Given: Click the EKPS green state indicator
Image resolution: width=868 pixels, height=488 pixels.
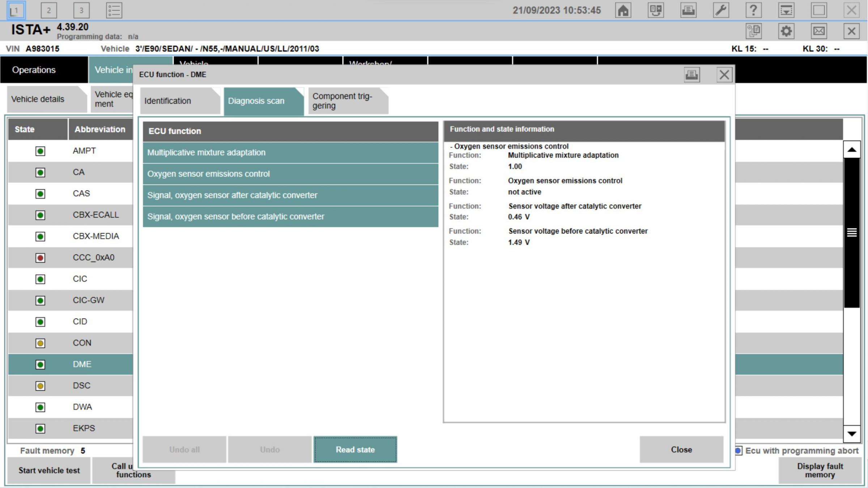Looking at the screenshot, I should coord(40,428).
